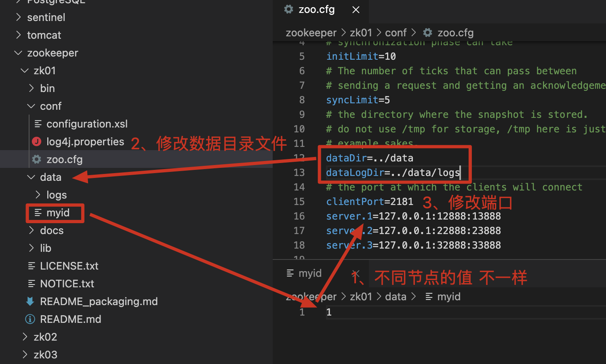The image size is (606, 364).
Task: Click gear icon beside zoo.cfg in tree
Action: pos(37,159)
